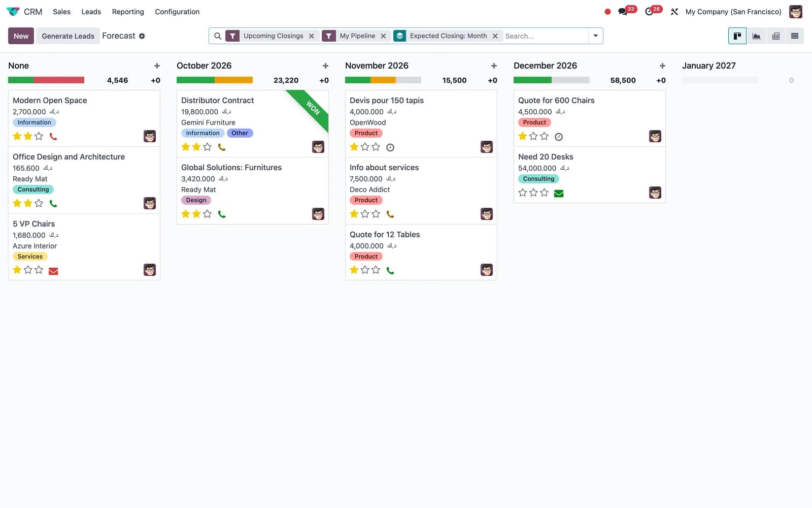Add a lead in the October 2026 column
812x508 pixels.
(x=325, y=66)
